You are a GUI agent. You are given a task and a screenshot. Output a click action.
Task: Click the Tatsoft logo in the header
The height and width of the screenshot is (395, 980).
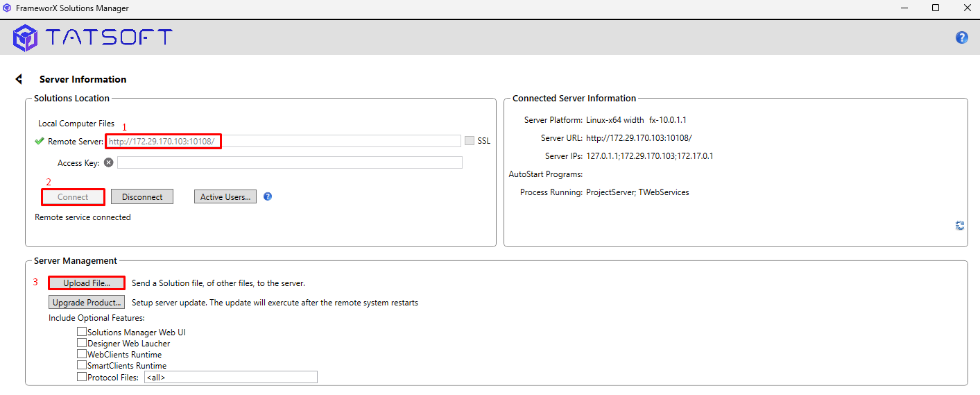92,37
